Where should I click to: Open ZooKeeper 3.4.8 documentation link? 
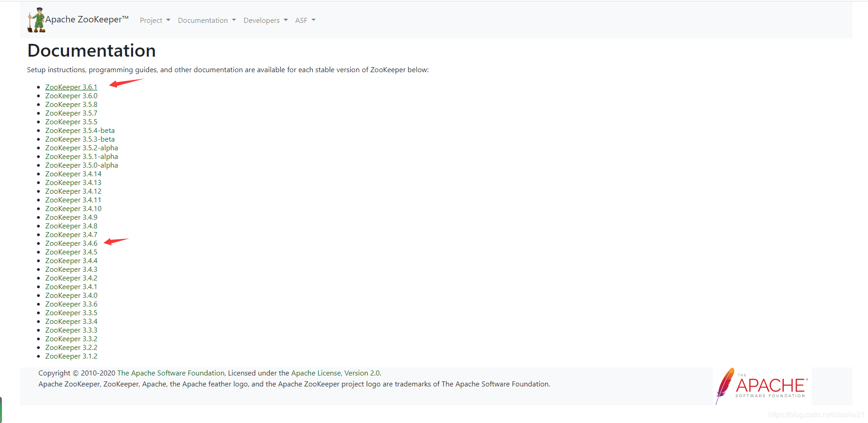(x=71, y=226)
